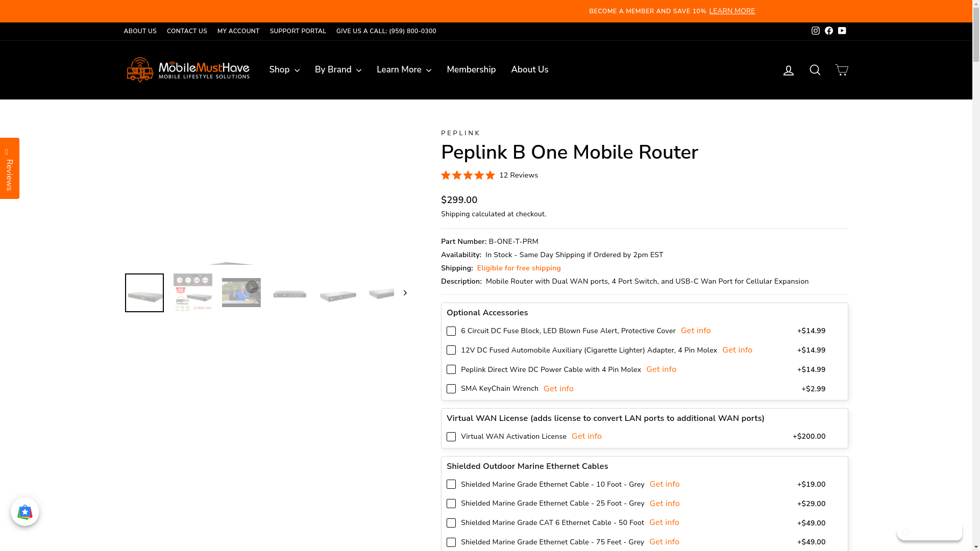Open the site search magnifier icon
This screenshot has height=551, width=980.
click(815, 70)
